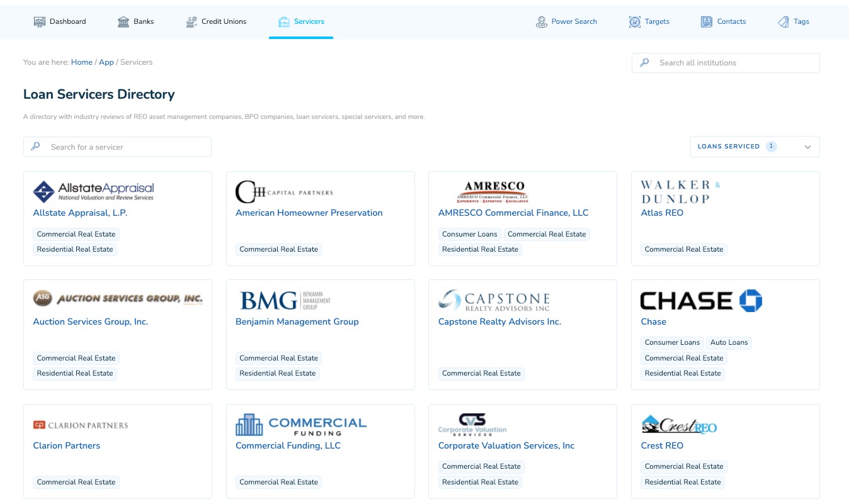This screenshot has height=504, width=849.
Task: Click the Contacts address book icon
Action: [x=707, y=22]
